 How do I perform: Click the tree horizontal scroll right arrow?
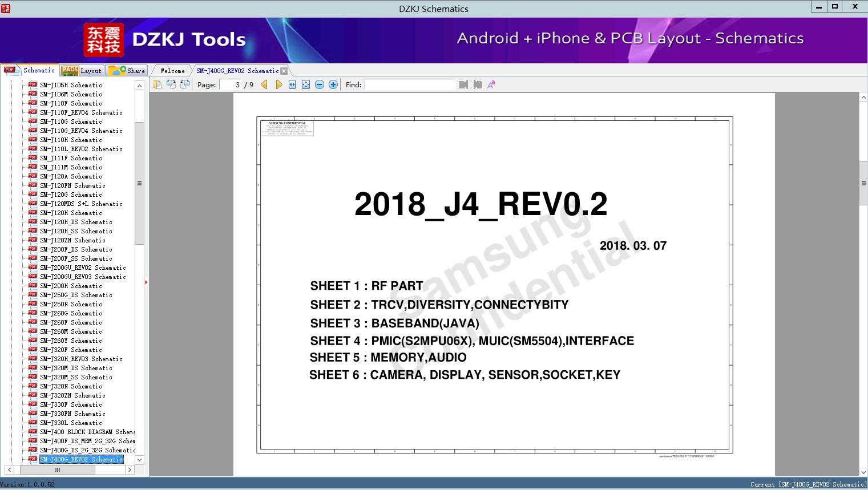(x=130, y=469)
